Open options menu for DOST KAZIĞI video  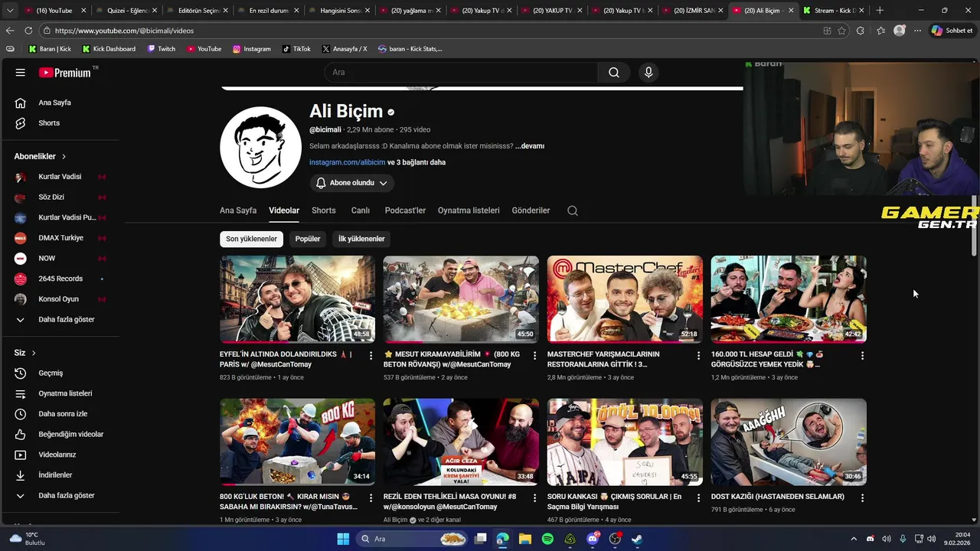click(862, 498)
